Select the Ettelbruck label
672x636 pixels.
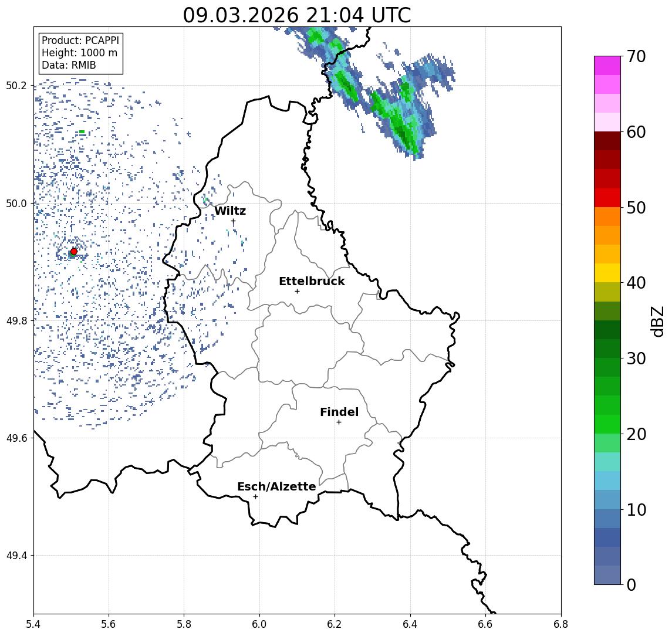click(x=312, y=281)
